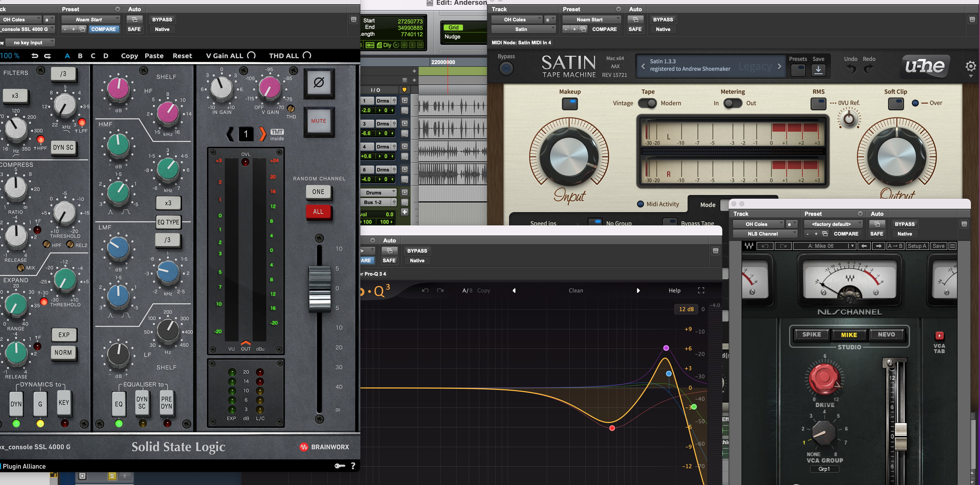
Task: Click the purple EQ band node in Pro-Q 3
Action: click(666, 348)
